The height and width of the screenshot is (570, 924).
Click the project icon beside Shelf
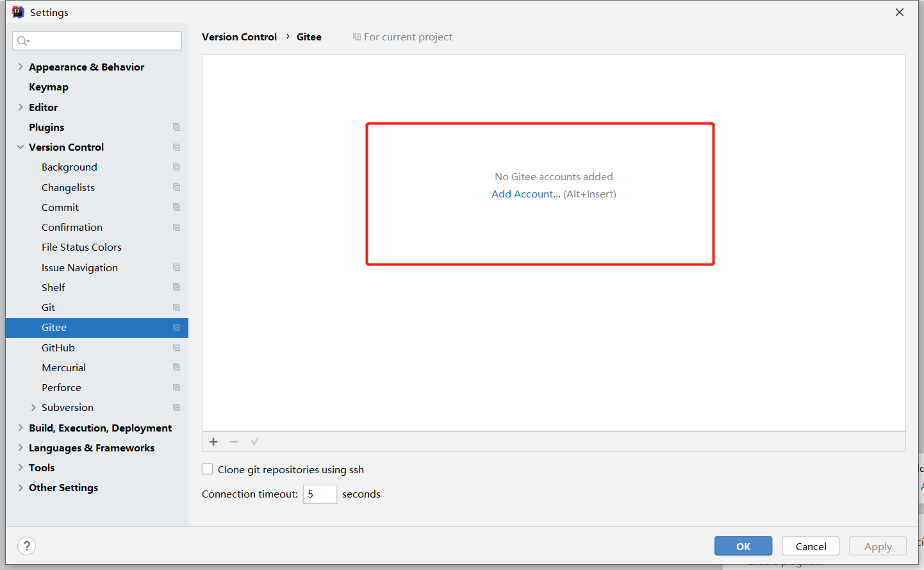coord(176,287)
